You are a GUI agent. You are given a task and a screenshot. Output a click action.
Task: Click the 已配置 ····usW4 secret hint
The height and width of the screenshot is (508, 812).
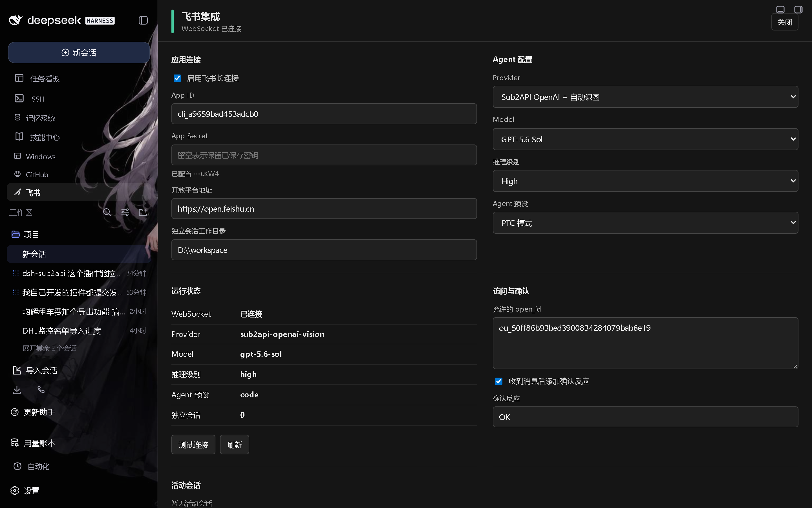click(195, 174)
